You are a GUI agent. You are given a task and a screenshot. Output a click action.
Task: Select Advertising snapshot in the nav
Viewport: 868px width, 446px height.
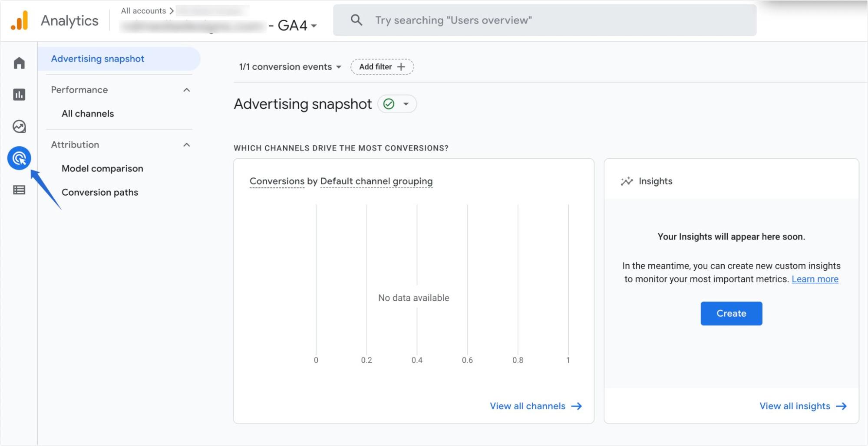point(119,59)
